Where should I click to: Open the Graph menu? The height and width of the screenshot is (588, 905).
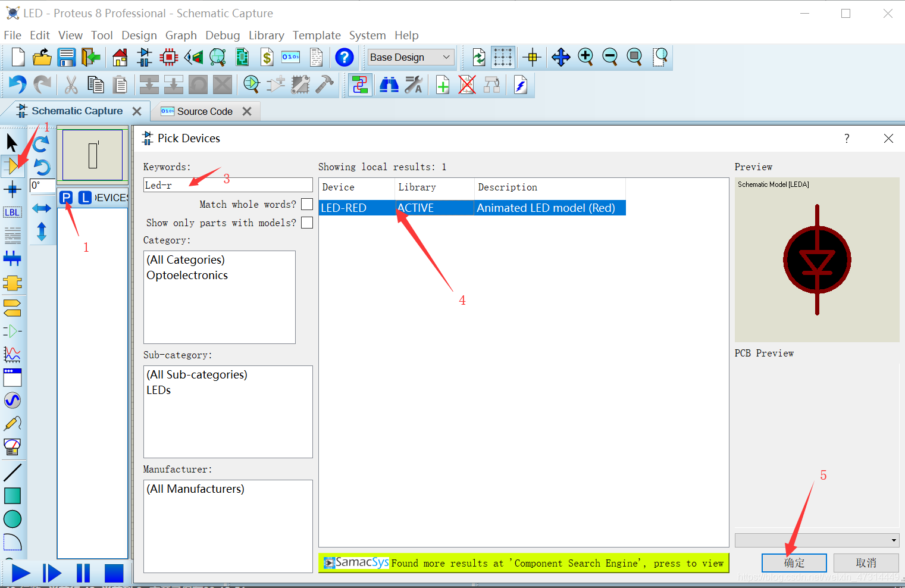click(181, 35)
